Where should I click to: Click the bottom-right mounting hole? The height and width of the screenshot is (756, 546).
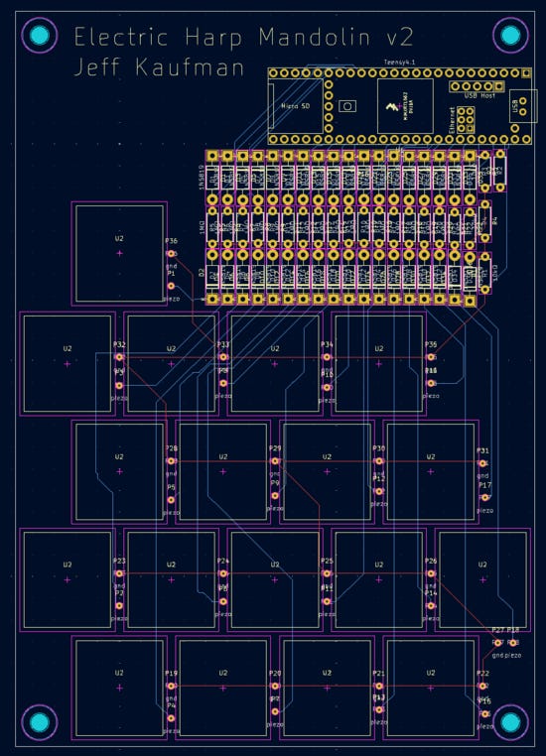tap(510, 722)
